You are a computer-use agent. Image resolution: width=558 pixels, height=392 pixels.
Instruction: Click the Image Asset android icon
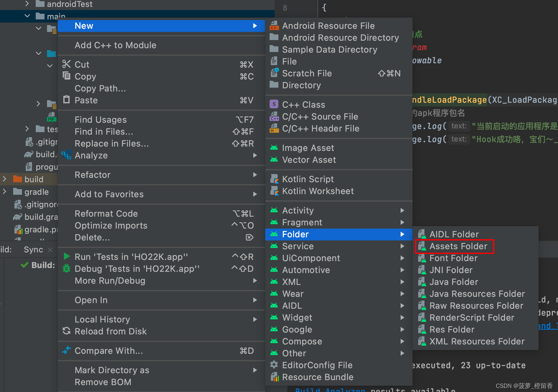(274, 148)
